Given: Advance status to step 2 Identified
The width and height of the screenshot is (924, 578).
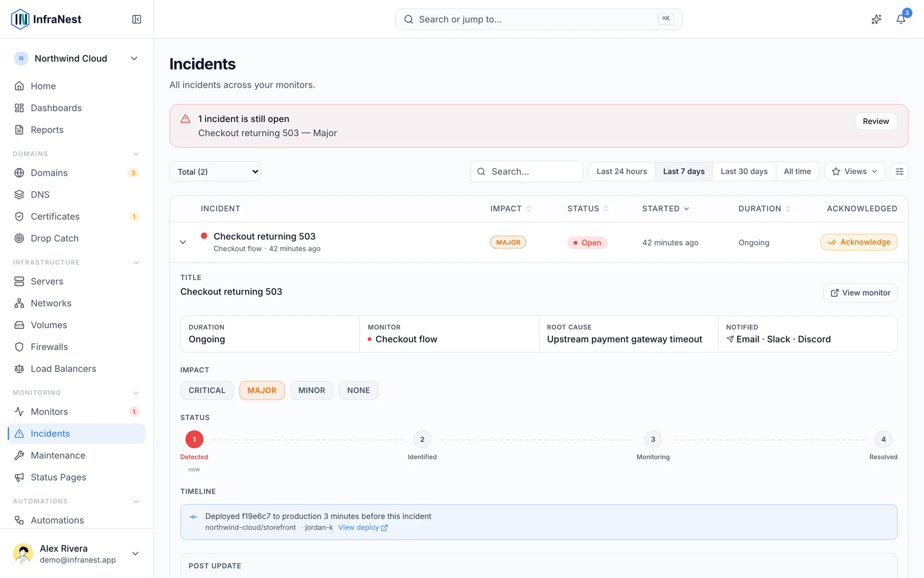Looking at the screenshot, I should [422, 439].
